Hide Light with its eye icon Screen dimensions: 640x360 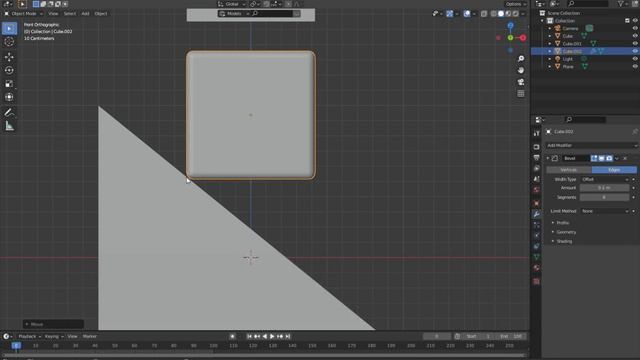(x=635, y=59)
